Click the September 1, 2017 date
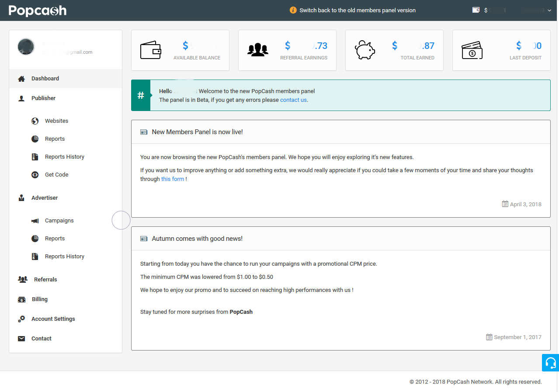The height and width of the screenshot is (392, 559). pos(517,337)
